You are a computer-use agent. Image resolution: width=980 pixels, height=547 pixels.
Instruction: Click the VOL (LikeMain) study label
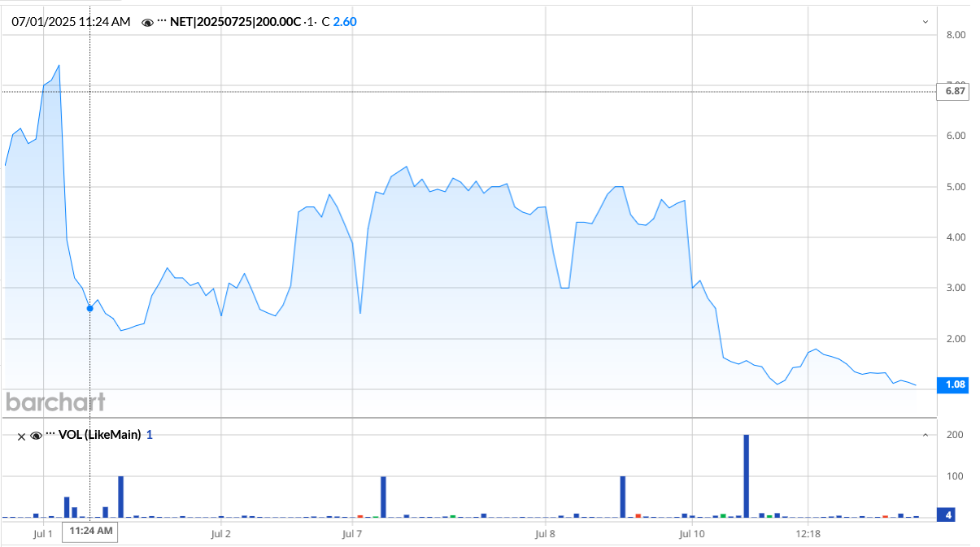pyautogui.click(x=100, y=435)
